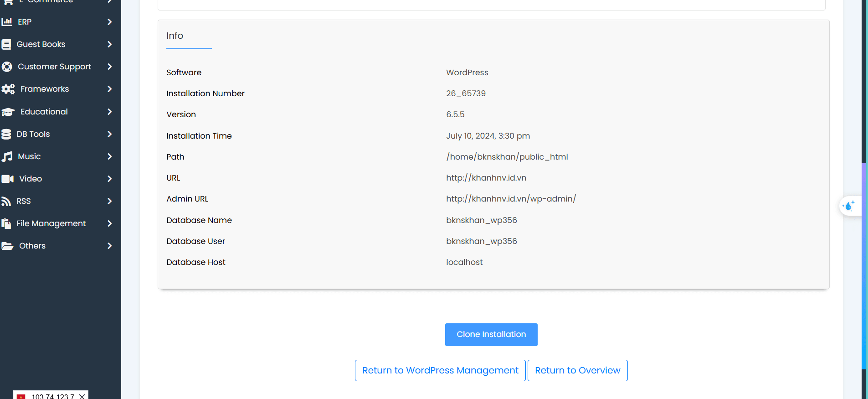
Task: Click the Educational graduation cap icon
Action: (x=8, y=112)
